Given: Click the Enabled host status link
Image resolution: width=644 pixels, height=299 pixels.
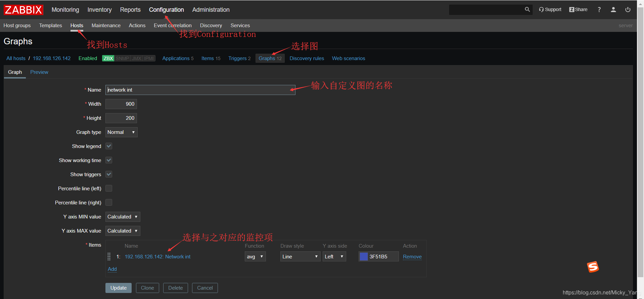Looking at the screenshot, I should point(88,58).
